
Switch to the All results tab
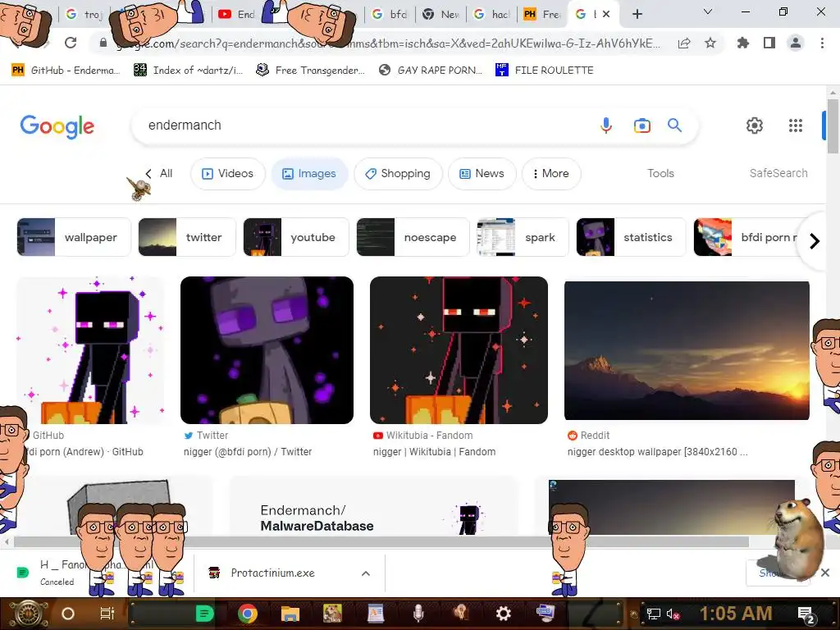coord(166,174)
